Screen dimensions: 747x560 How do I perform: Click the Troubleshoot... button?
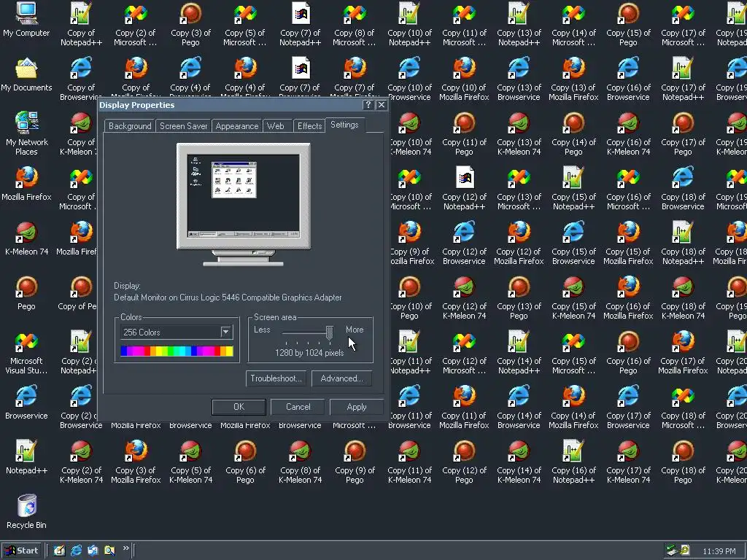(276, 378)
